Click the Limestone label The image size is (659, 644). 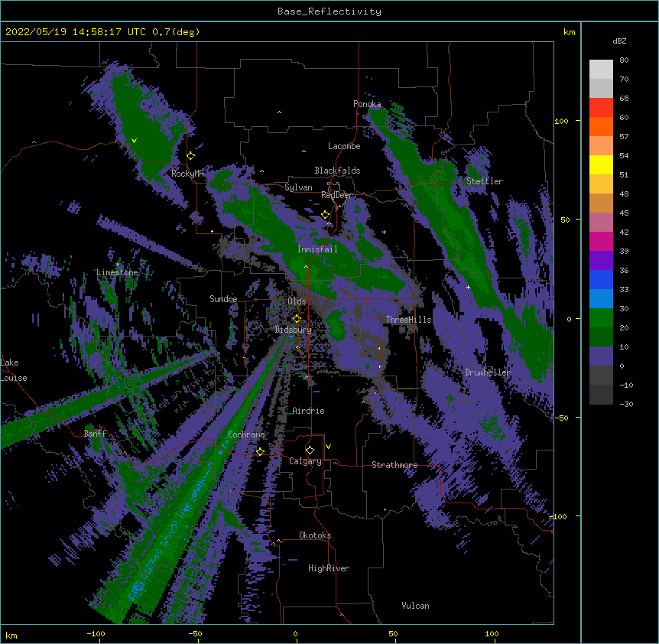pyautogui.click(x=117, y=272)
